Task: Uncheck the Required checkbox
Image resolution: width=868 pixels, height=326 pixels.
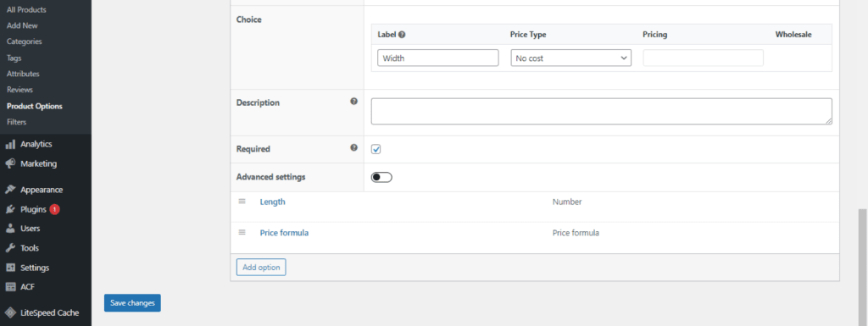Action: [x=376, y=149]
